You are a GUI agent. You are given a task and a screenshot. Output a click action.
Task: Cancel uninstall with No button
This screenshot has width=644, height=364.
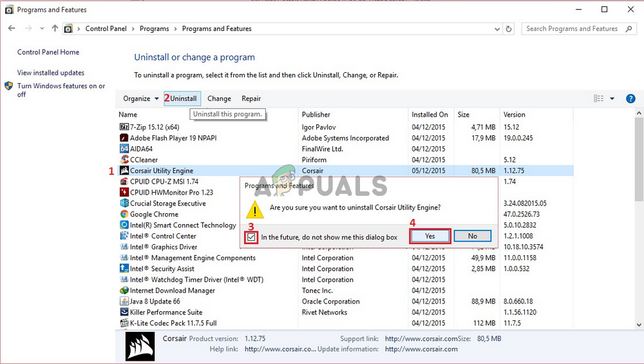pyautogui.click(x=472, y=236)
